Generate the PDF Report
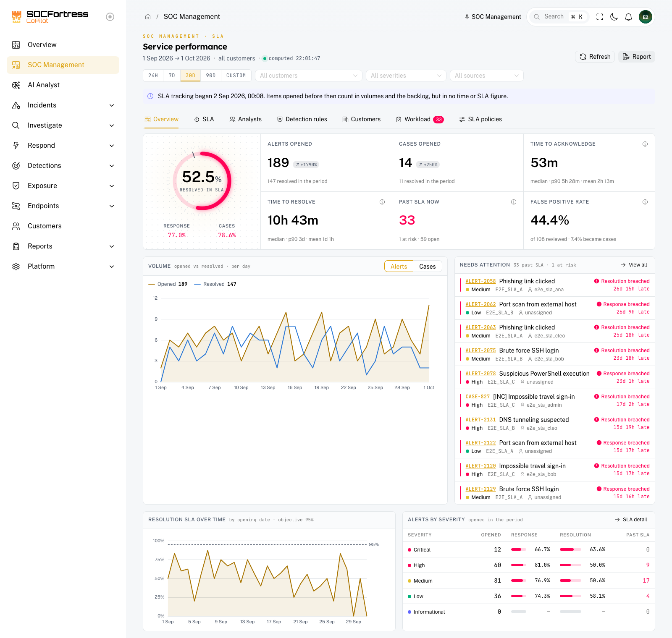The image size is (672, 638). tap(637, 57)
